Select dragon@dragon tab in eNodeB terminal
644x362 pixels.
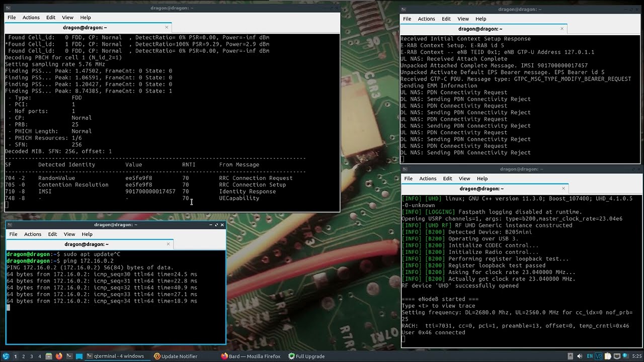[x=485, y=189]
